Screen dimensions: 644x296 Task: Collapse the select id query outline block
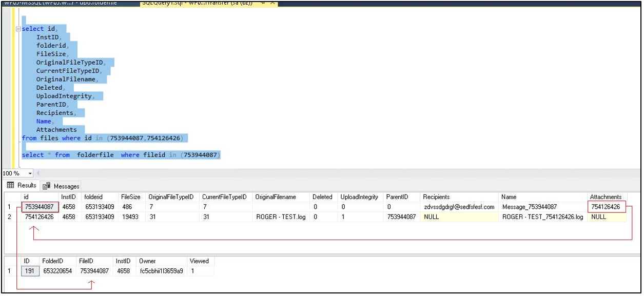point(18,29)
